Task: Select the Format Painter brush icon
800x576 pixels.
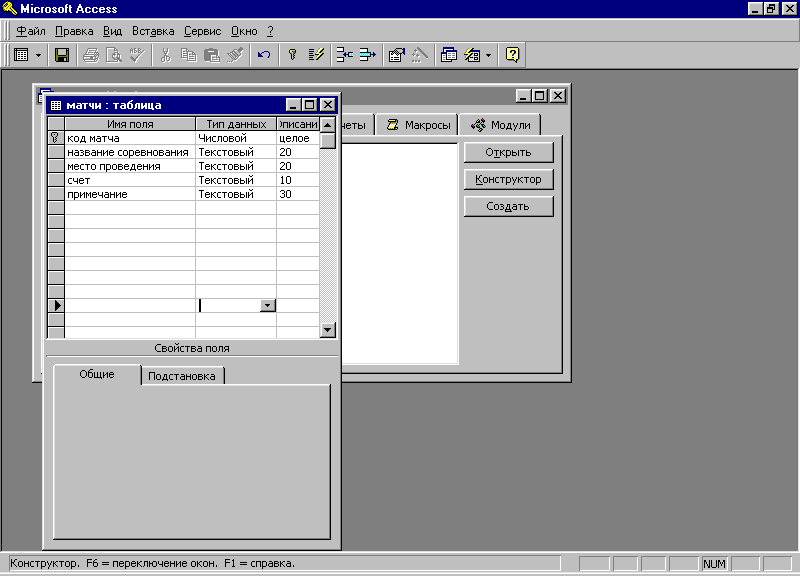Action: 235,55
